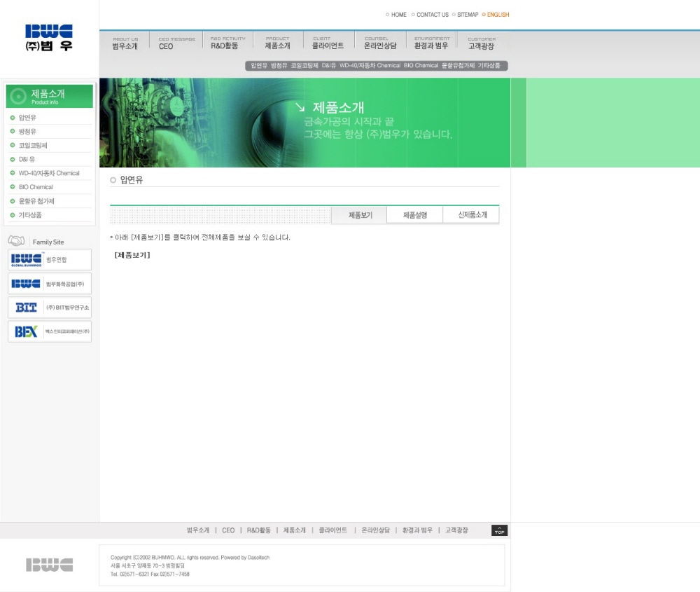The height and width of the screenshot is (592, 700).
Task: Open the BWC 범우연합 family site banner
Action: coord(50,260)
